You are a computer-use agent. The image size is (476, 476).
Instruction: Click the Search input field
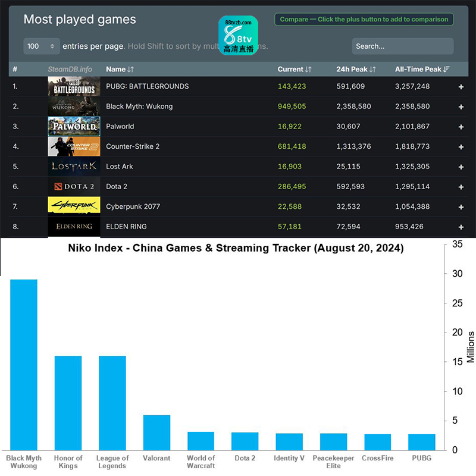(403, 46)
